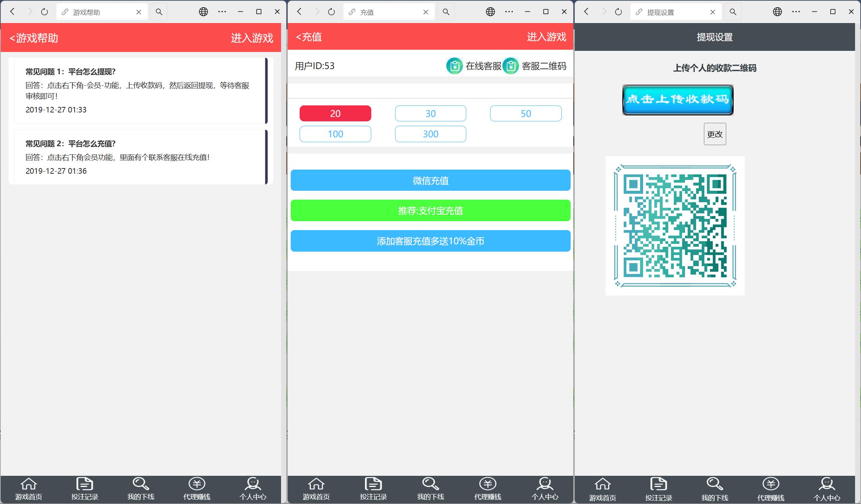
Task: Open 在线客服 online customer service
Action: click(474, 66)
